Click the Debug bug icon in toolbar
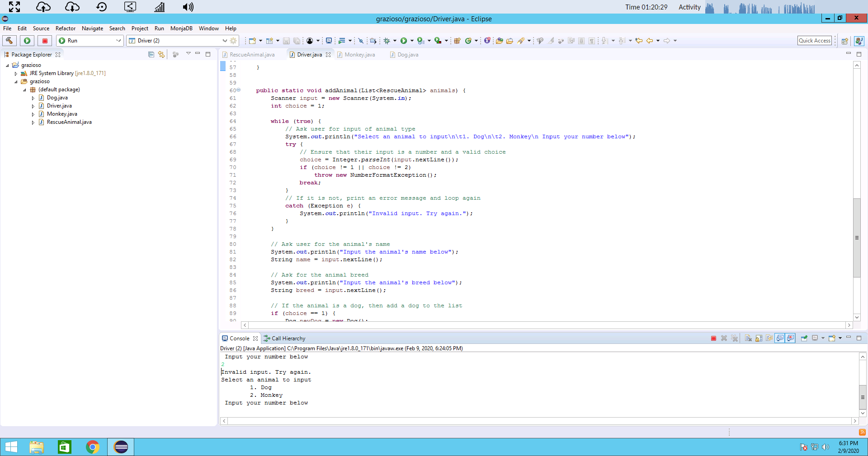The height and width of the screenshot is (456, 868). 387,41
